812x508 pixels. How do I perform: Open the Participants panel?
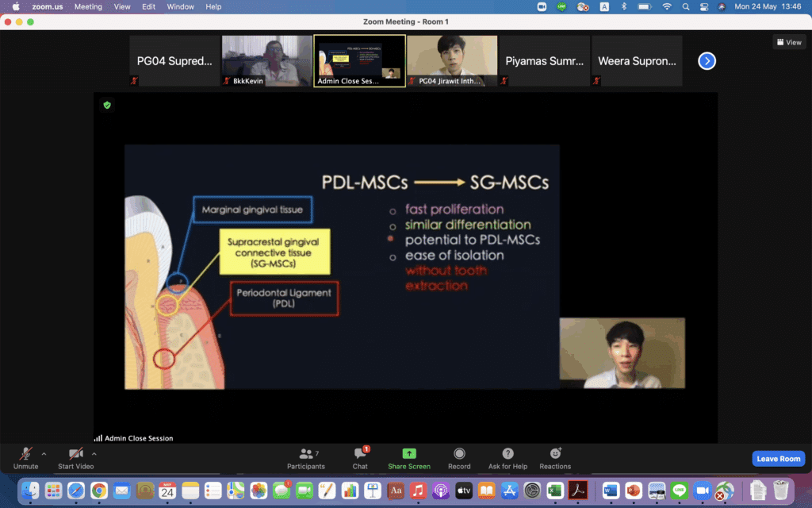[306, 458]
